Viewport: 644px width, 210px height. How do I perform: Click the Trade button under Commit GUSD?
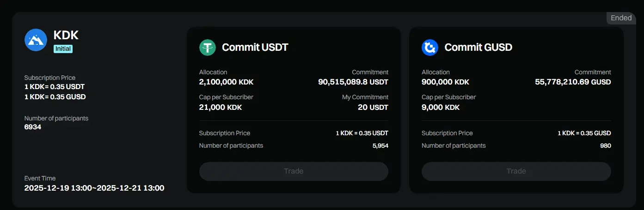(516, 171)
